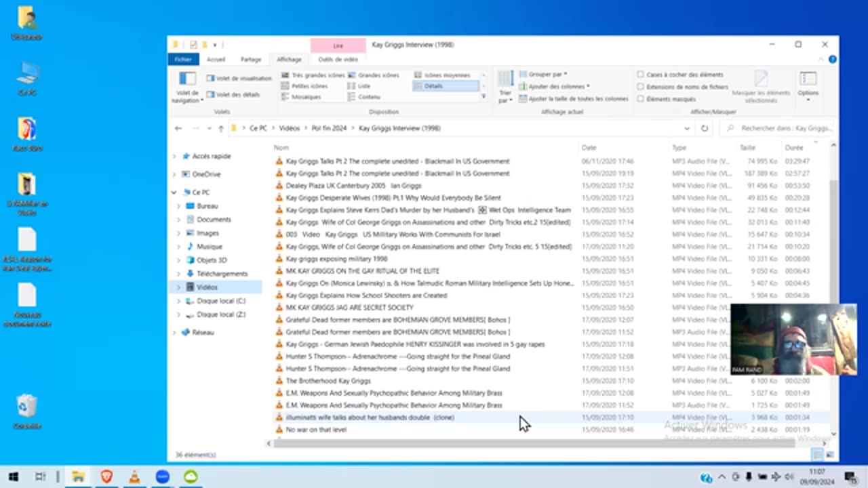Choose Icônes moyennes layout
Screen dimensions: 868x488
coord(441,75)
